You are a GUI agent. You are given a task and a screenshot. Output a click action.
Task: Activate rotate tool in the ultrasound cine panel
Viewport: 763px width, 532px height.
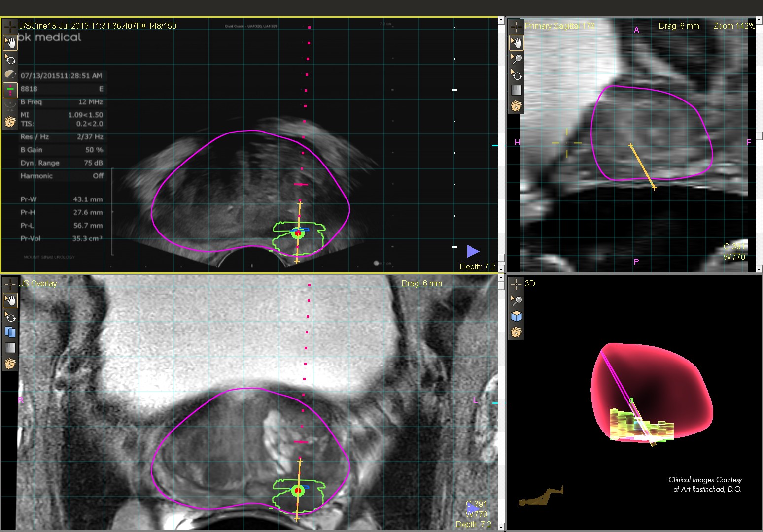[x=10, y=59]
